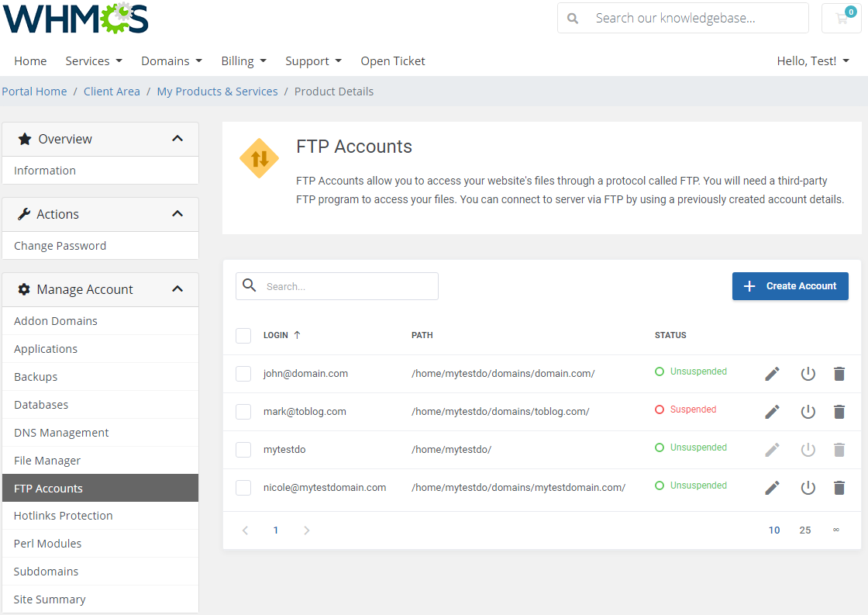Go to previous page arrow

click(x=245, y=530)
